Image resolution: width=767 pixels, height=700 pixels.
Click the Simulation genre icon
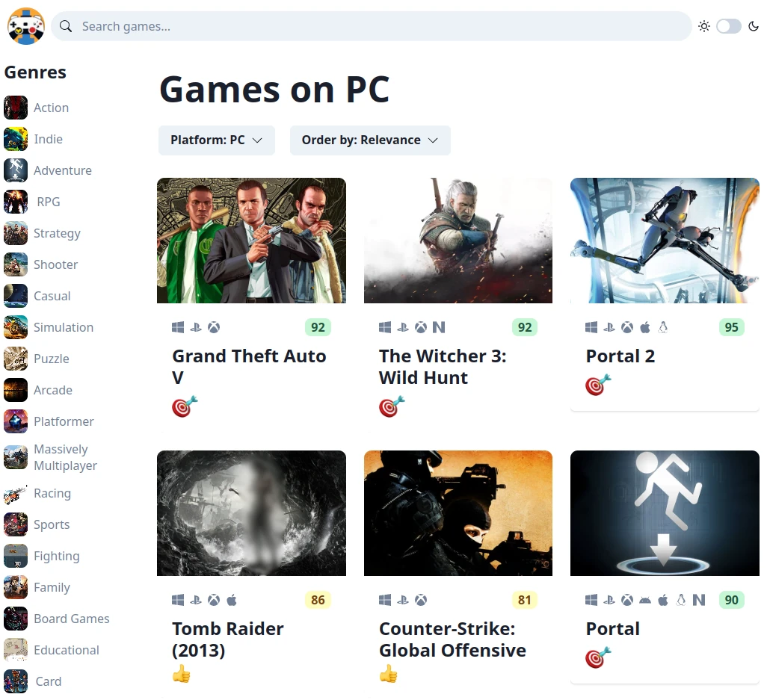(x=16, y=327)
